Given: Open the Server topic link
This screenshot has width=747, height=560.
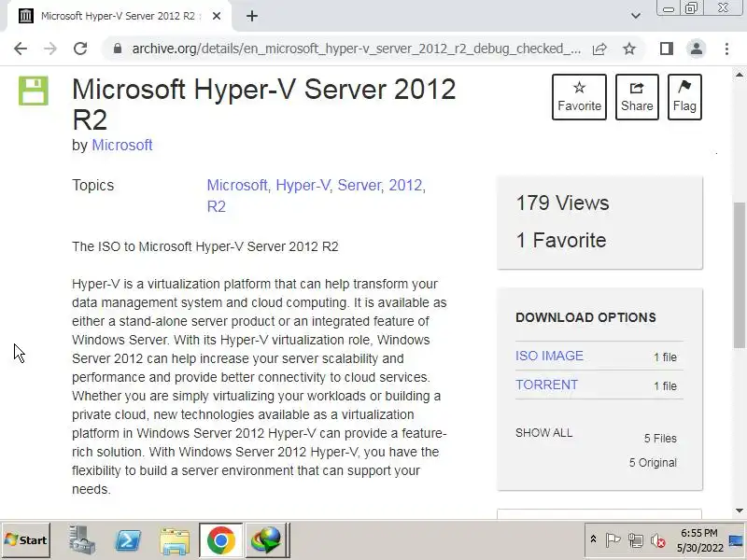Looking at the screenshot, I should pos(359,185).
